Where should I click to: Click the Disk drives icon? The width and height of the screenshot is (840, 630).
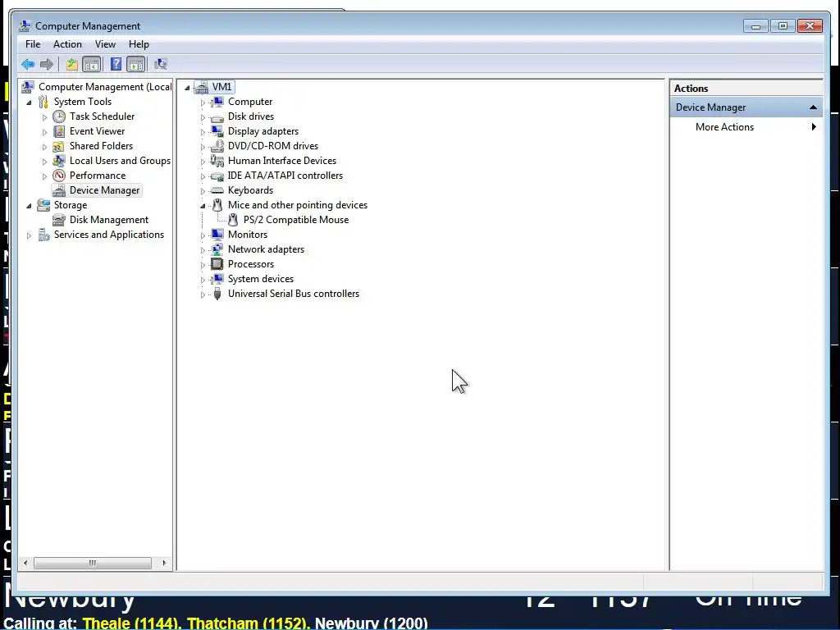[217, 117]
